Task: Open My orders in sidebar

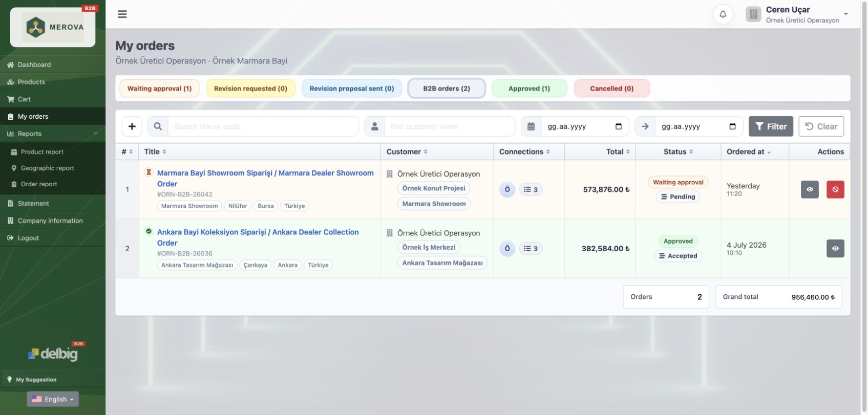Action: coord(53,117)
